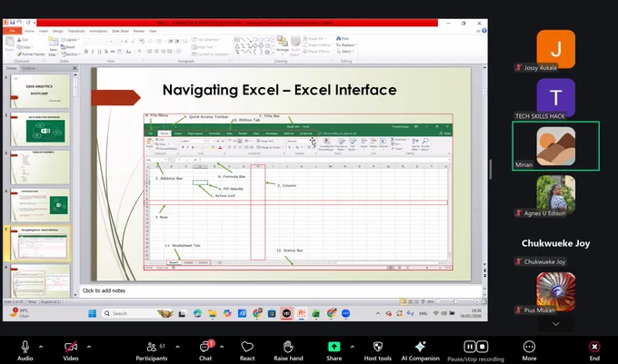
Task: Select slide 1 Data Analytics Bootcamp thumbnail
Action: 40,92
